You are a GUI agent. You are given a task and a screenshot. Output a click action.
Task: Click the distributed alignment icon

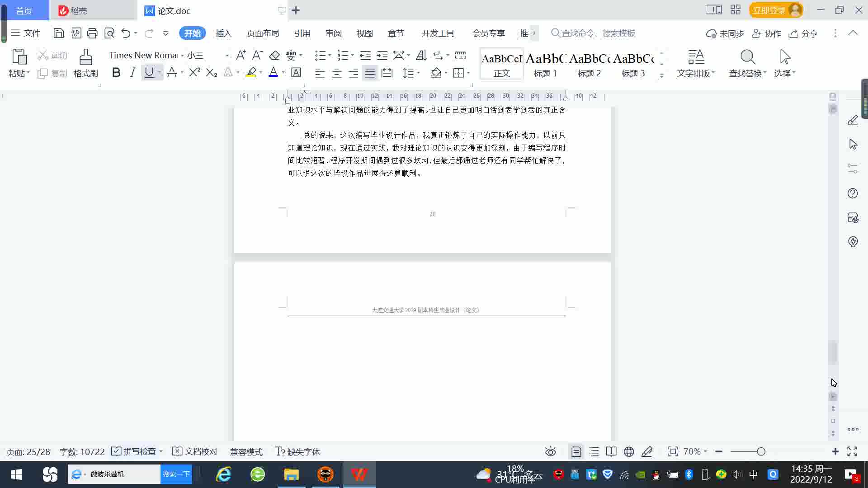(x=387, y=72)
